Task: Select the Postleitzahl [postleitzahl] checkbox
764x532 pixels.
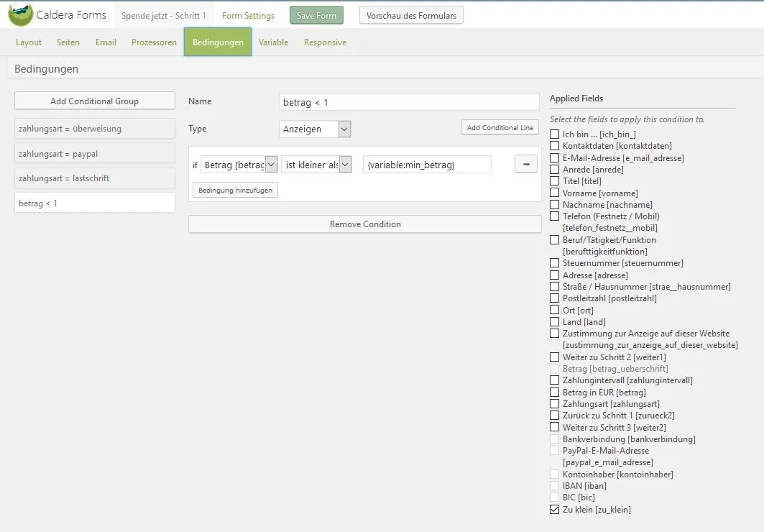Action: [554, 298]
